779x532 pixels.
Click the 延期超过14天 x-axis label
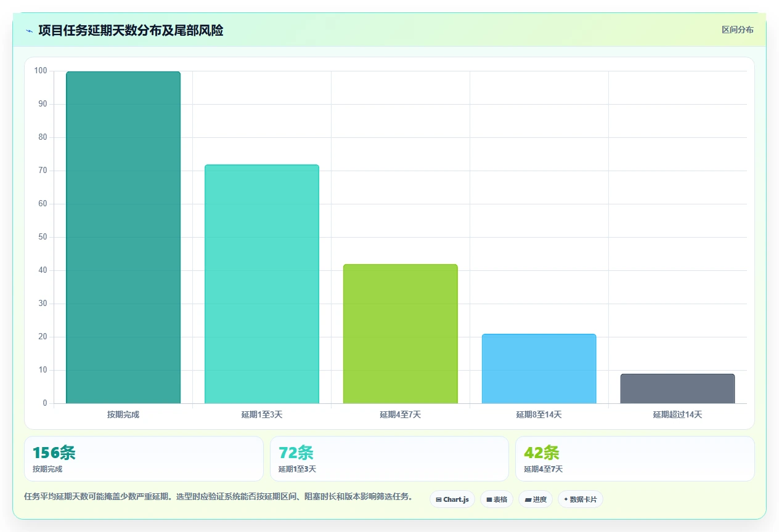677,414
